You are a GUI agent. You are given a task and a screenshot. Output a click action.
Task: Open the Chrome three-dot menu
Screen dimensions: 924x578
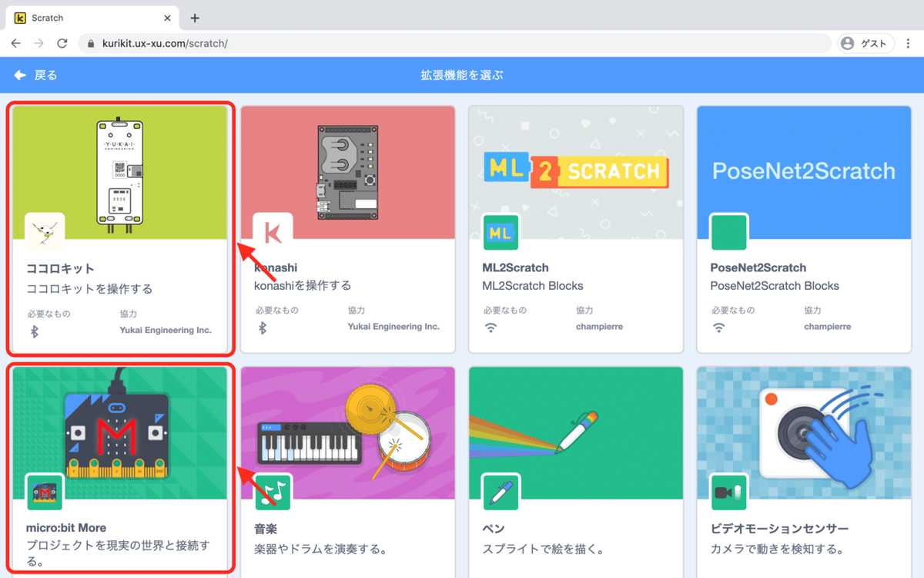tap(909, 44)
